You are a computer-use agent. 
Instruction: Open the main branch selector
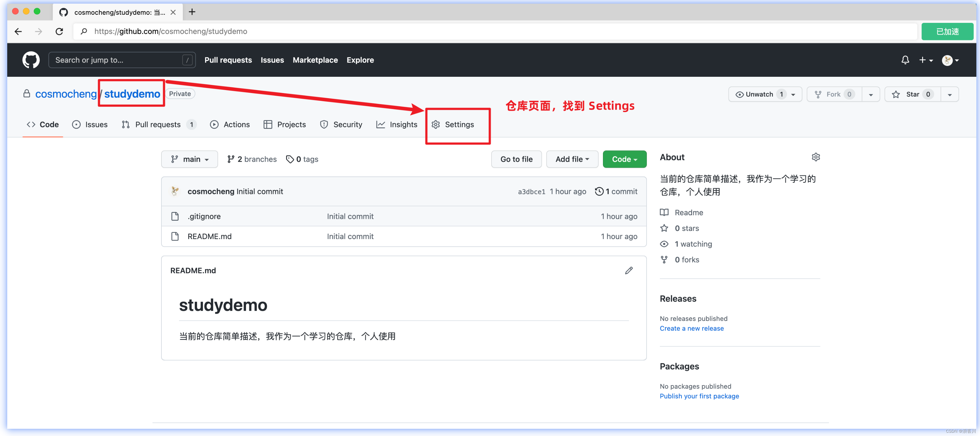pyautogui.click(x=189, y=159)
